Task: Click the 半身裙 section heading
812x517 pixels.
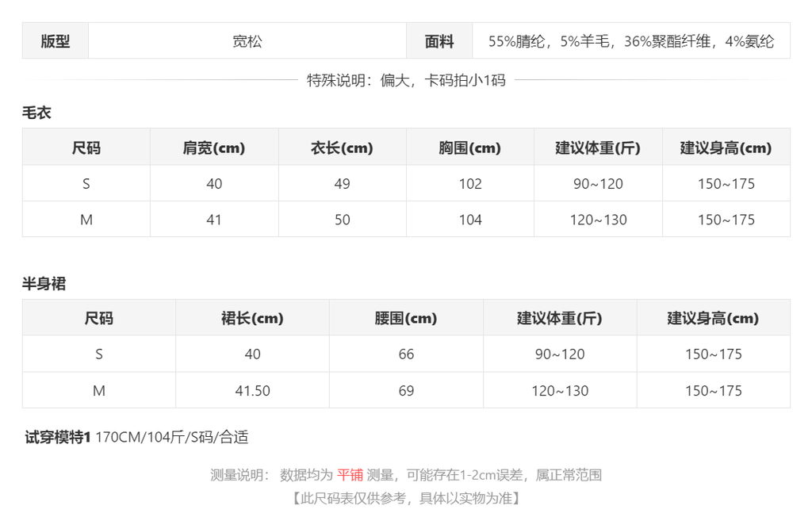Action: coord(44,283)
